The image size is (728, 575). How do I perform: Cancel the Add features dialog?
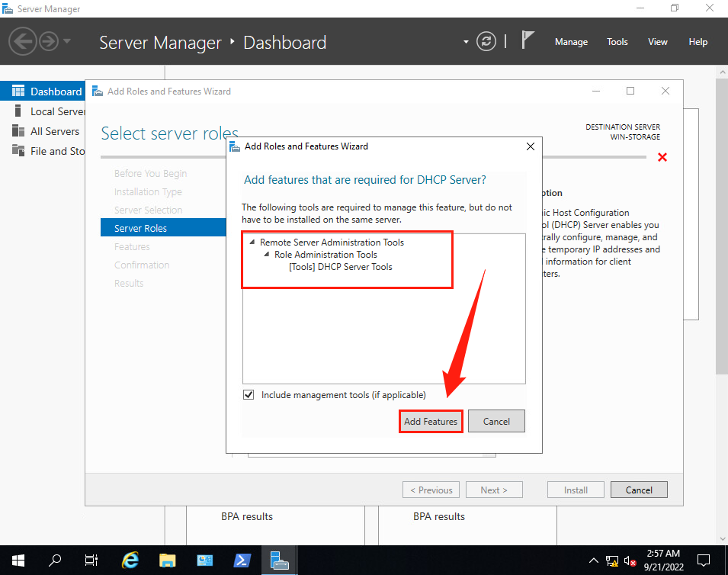(496, 421)
